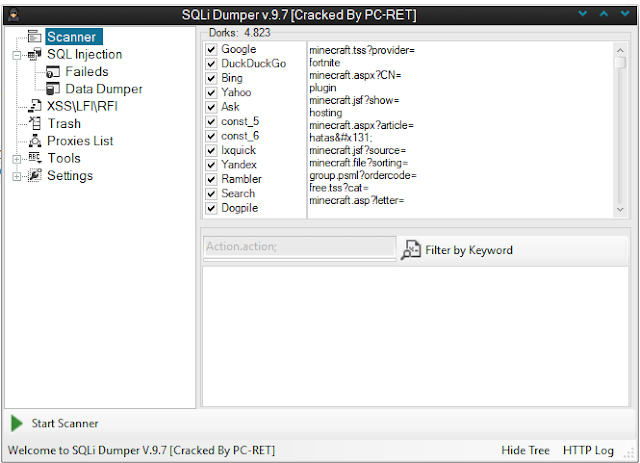
Task: Click the Action.action; keyword input field
Action: coord(298,246)
